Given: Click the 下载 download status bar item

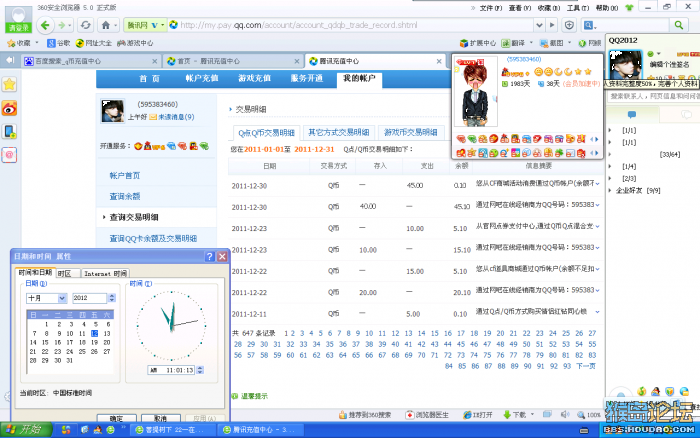Looking at the screenshot, I should [514, 415].
